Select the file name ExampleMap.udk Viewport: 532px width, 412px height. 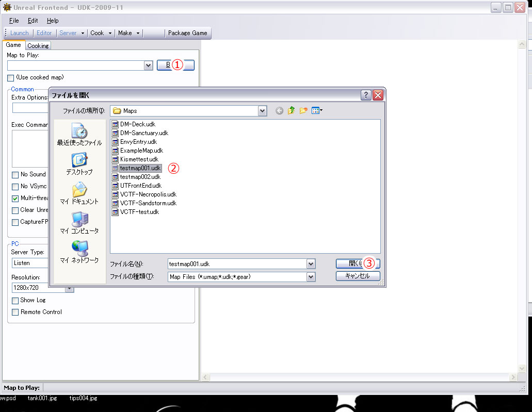[141, 151]
